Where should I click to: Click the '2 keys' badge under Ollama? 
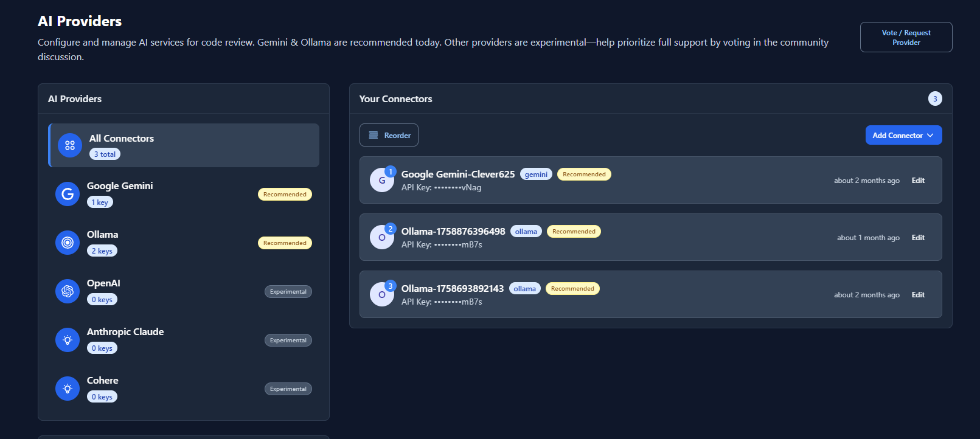[x=102, y=251]
